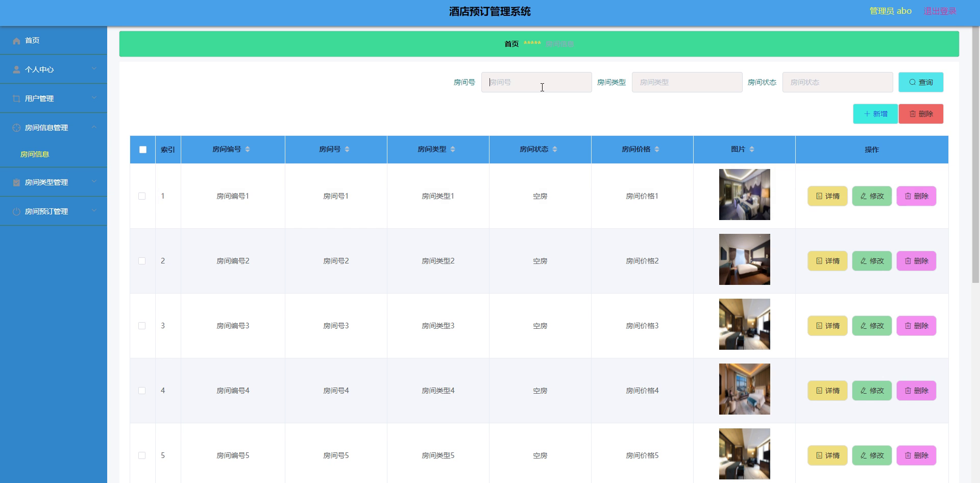This screenshot has height=483, width=980.
Task: Sort by 房间类型 column arrows
Action: [453, 149]
